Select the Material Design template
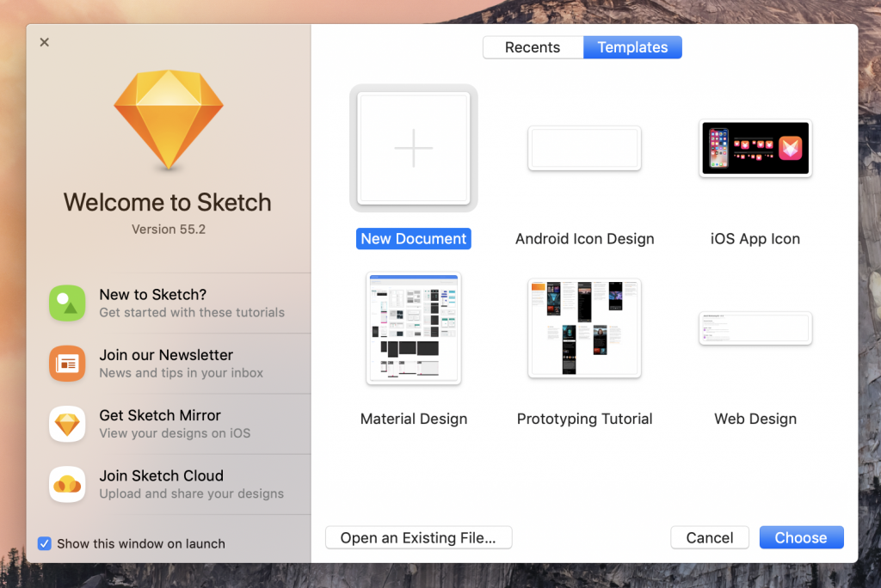 click(413, 328)
